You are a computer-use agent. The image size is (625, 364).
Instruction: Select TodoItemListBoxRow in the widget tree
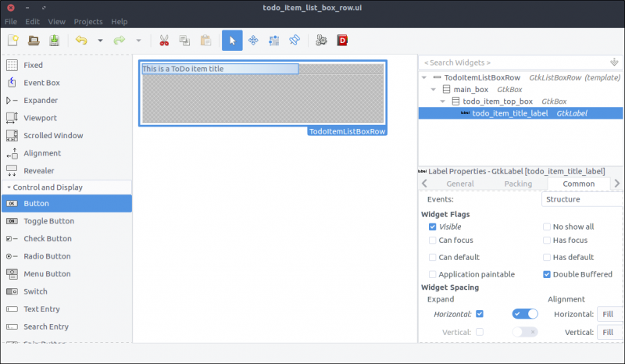(482, 78)
